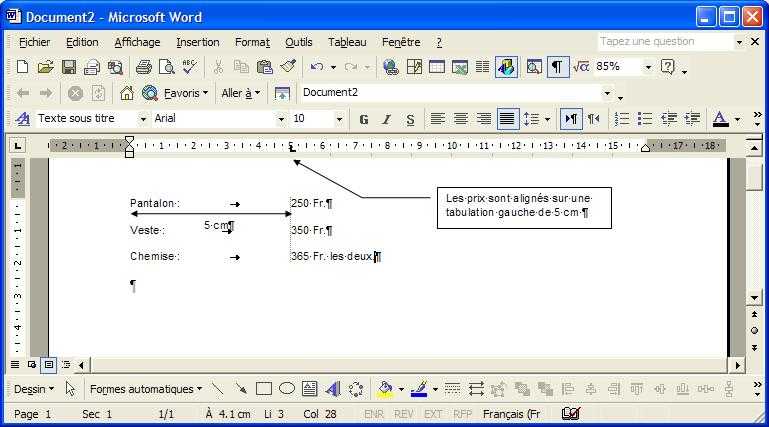Toggle the drawing toolbar button
Image resolution: width=769 pixels, height=427 pixels.
507,67
